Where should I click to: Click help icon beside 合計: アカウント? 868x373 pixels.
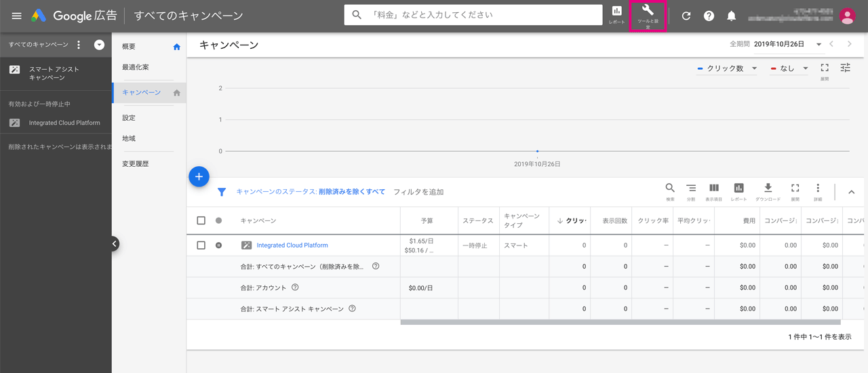pyautogui.click(x=295, y=288)
